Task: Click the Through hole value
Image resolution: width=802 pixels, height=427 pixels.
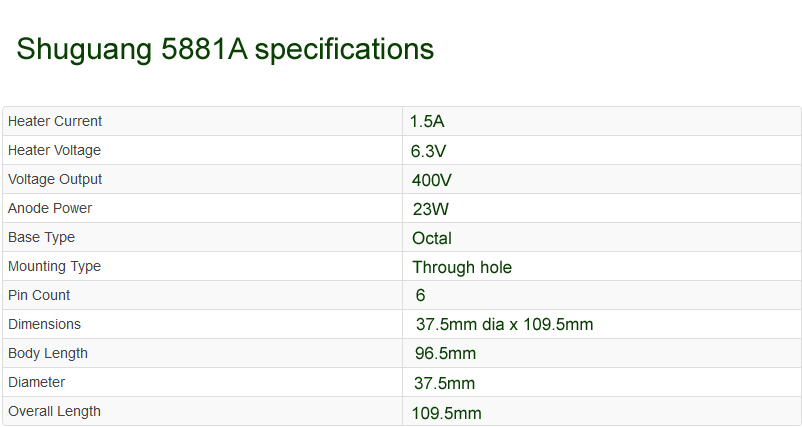Action: 462,267
